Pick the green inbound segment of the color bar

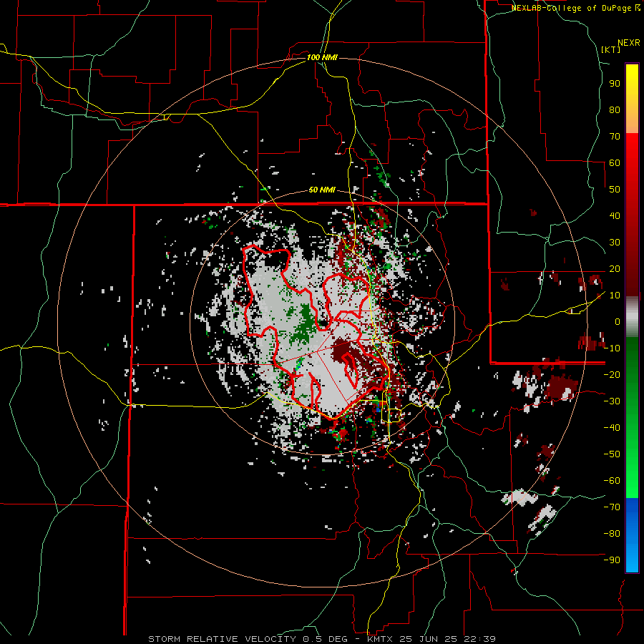pyautogui.click(x=632, y=417)
